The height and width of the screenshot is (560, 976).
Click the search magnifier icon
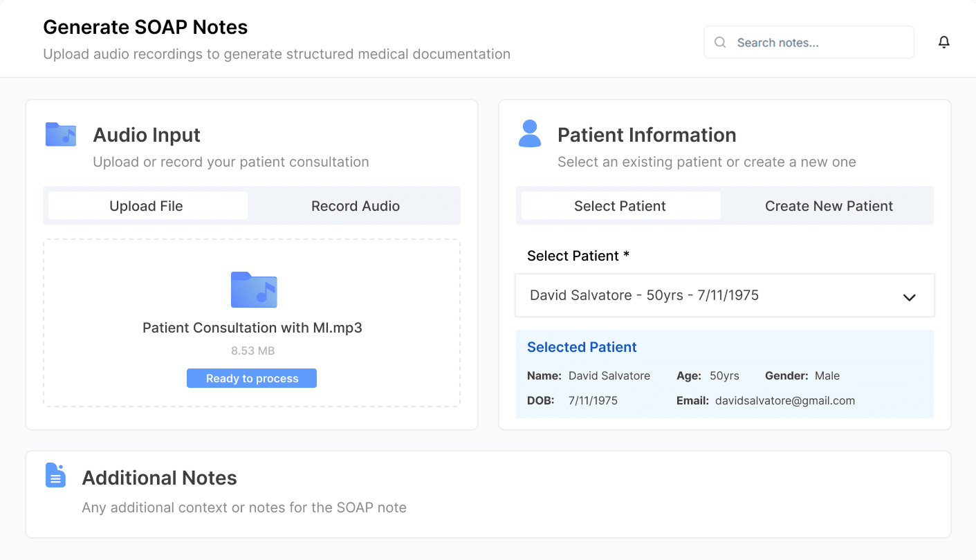(720, 42)
